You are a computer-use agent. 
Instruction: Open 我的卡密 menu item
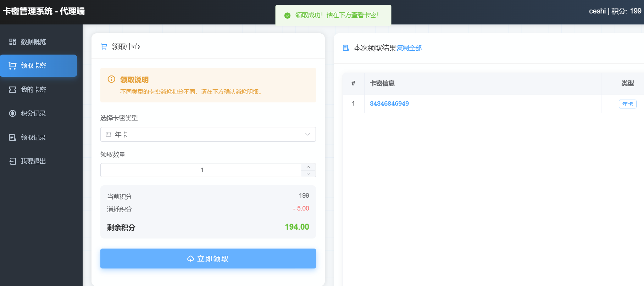pos(33,90)
